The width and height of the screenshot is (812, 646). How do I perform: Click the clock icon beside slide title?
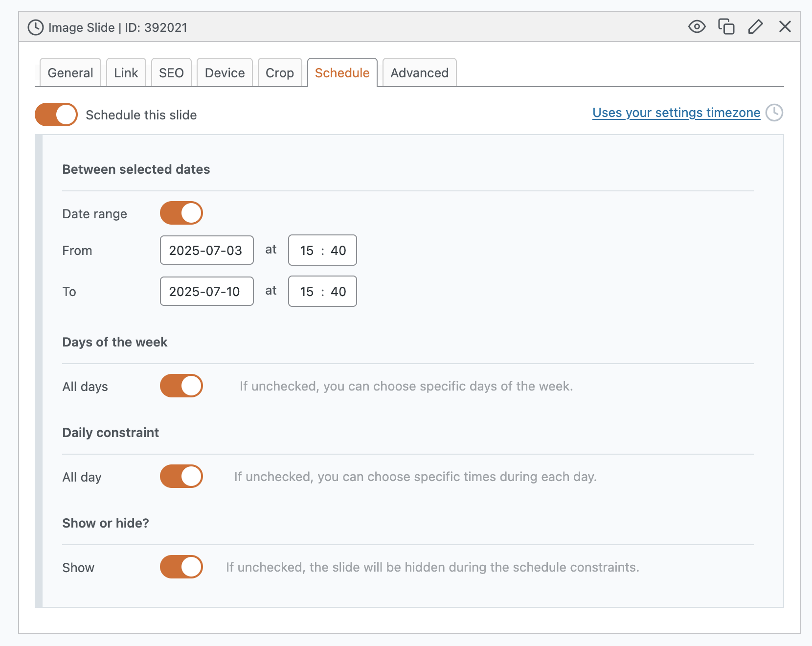[x=36, y=27]
